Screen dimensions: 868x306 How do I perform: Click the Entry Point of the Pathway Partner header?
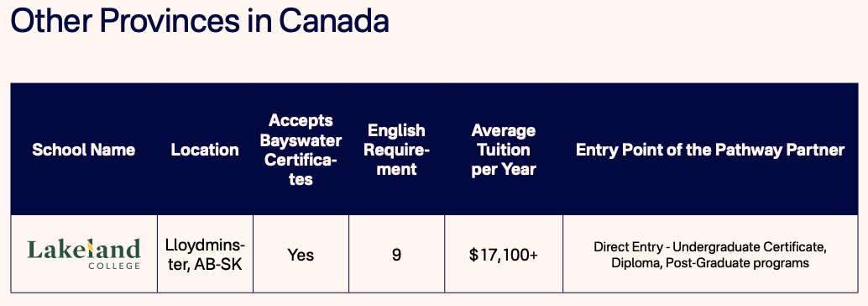pos(710,150)
